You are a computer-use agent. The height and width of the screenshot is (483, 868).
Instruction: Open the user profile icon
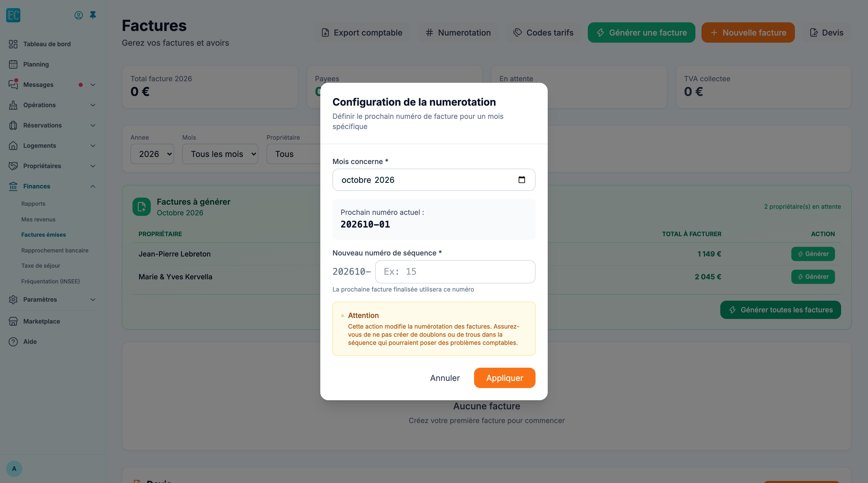78,15
